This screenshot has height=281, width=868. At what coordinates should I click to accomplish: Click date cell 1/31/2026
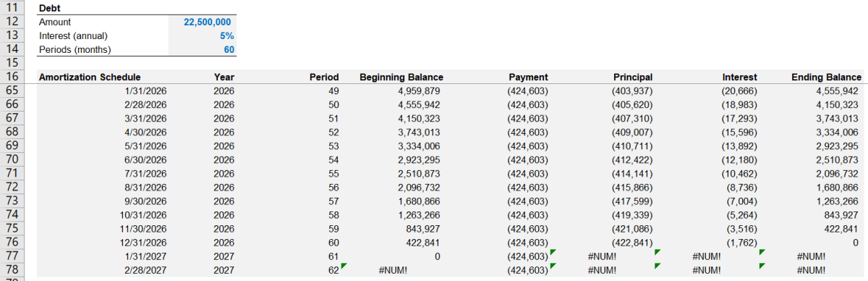click(x=145, y=91)
